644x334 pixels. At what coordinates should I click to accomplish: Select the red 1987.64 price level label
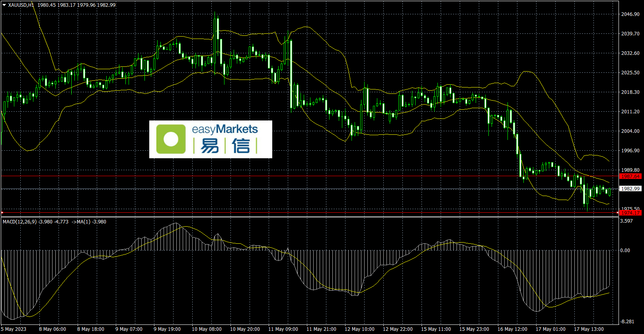(630, 176)
